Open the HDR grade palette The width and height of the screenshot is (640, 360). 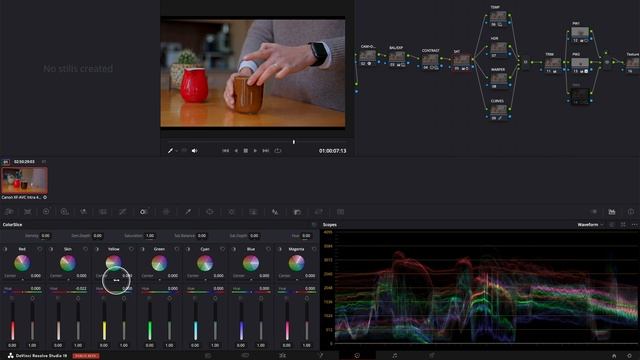coord(64,212)
